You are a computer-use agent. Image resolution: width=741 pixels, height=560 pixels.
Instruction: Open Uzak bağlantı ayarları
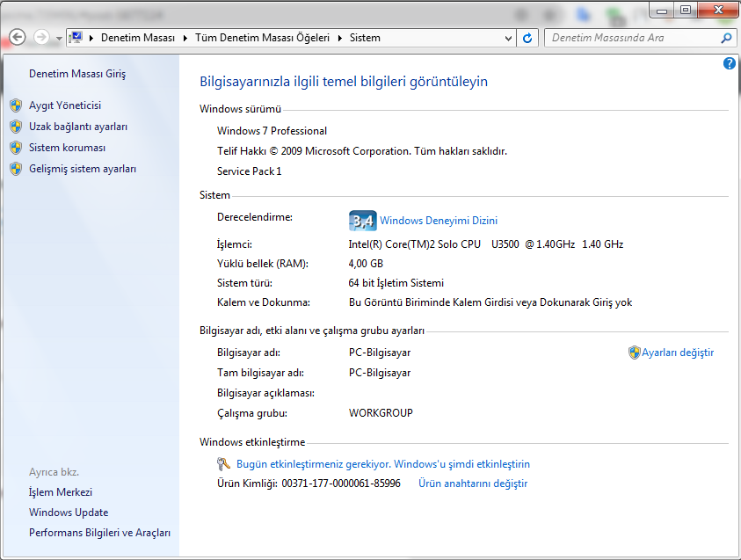pos(78,127)
